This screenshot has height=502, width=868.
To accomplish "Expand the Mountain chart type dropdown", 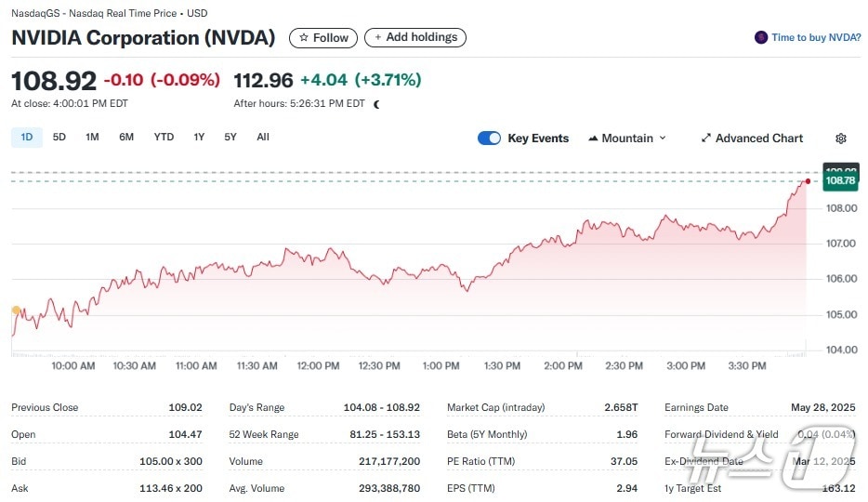I will coord(663,139).
